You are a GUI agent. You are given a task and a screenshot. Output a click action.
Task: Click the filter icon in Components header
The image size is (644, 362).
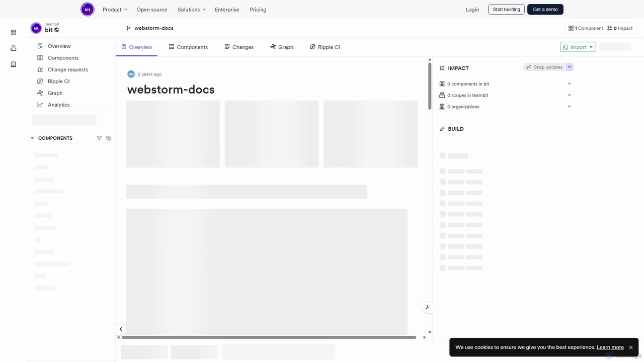pos(99,138)
